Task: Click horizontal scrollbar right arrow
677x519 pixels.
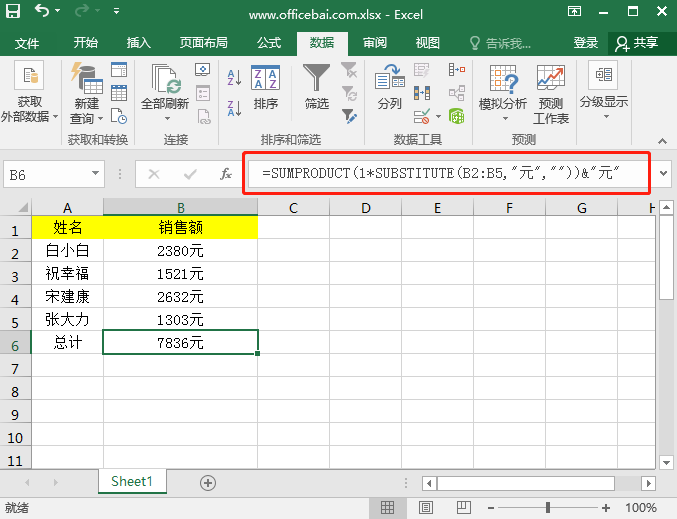Action: coord(648,483)
